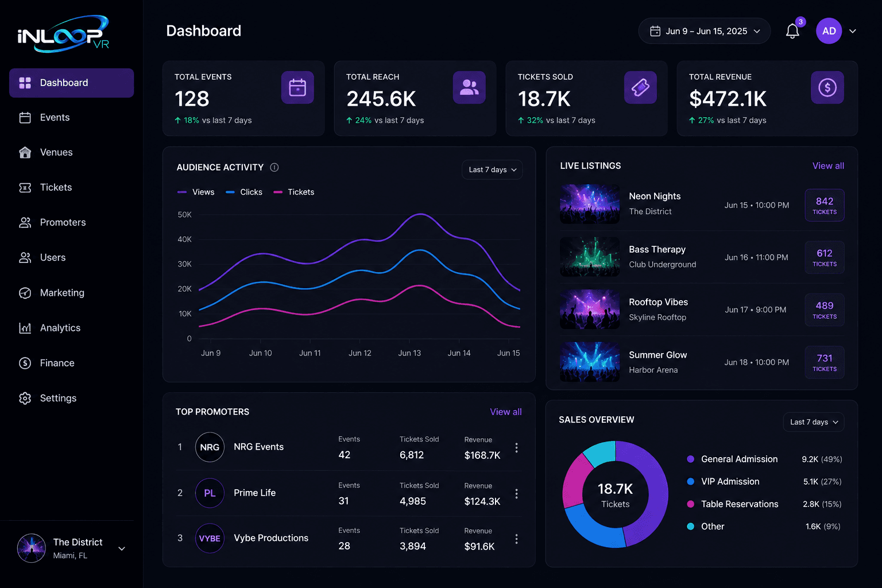Open the Jun 9 – Jun 15 date range picker

[705, 31]
